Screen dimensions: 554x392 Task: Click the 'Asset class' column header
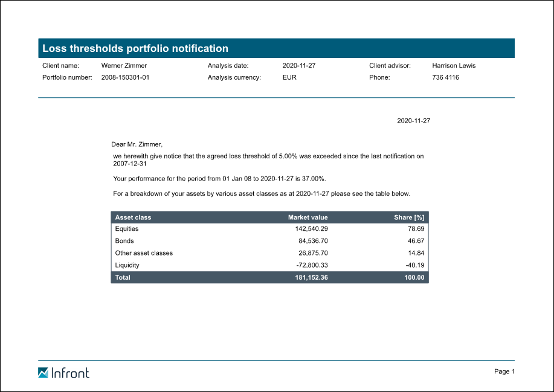click(133, 217)
